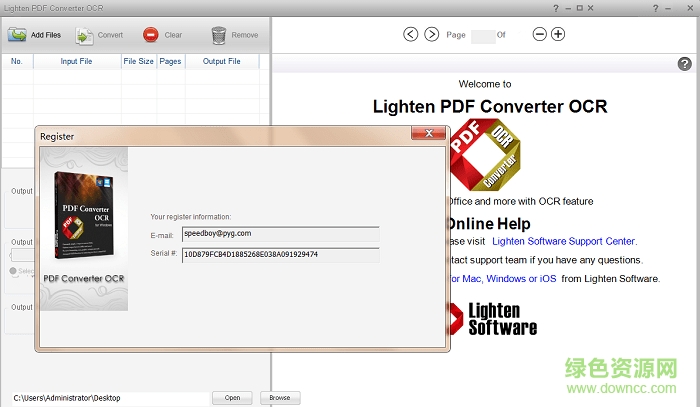Go to previous page arrow
700x407 pixels.
coord(410,34)
